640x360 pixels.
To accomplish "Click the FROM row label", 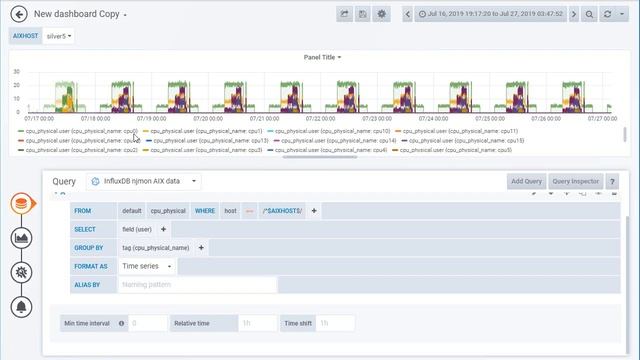I will point(93,211).
